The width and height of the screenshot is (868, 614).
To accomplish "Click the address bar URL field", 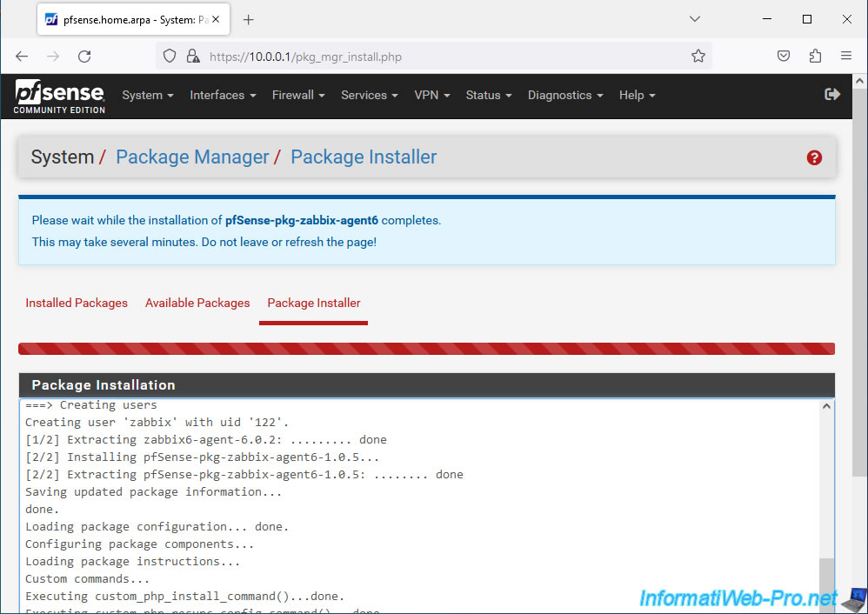I will tap(431, 57).
